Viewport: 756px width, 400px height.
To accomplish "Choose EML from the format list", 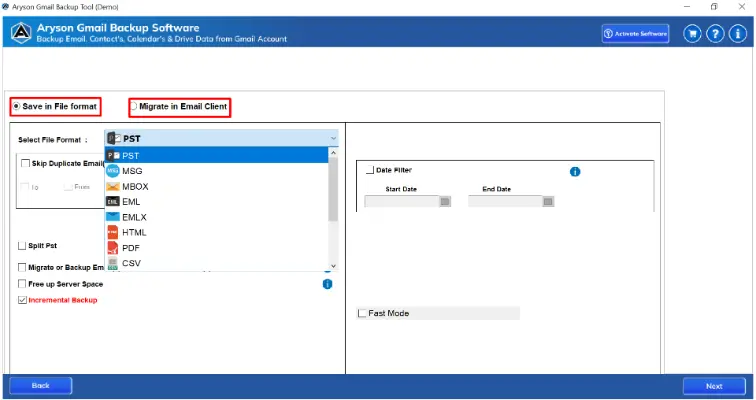I will coord(216,202).
